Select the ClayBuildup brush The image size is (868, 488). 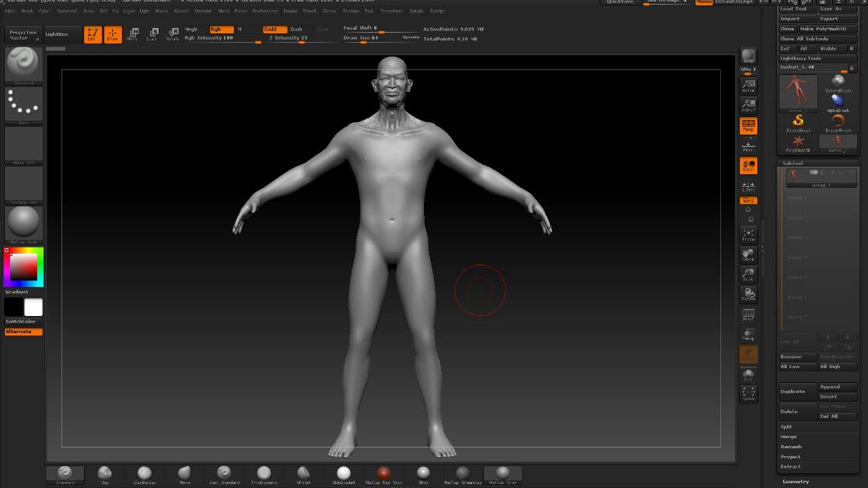click(145, 474)
